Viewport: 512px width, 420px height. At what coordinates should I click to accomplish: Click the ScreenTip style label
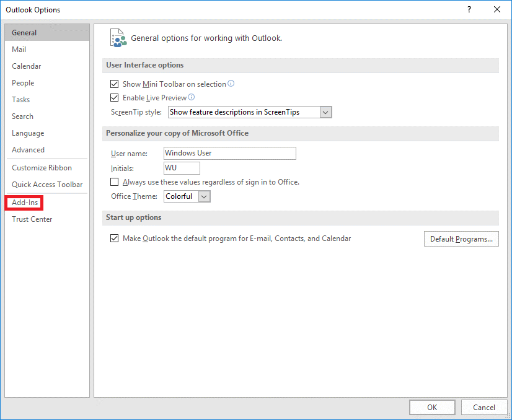(x=136, y=112)
